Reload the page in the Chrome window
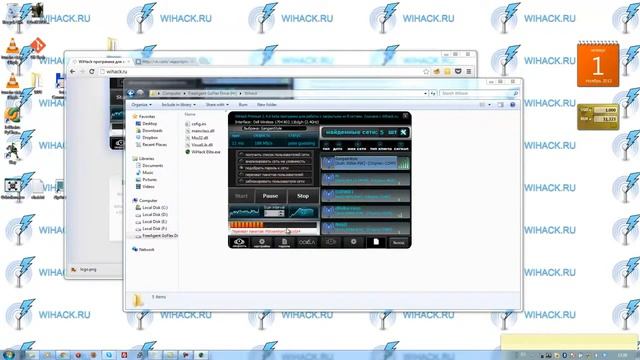The width and height of the screenshot is (640, 360). (x=92, y=71)
